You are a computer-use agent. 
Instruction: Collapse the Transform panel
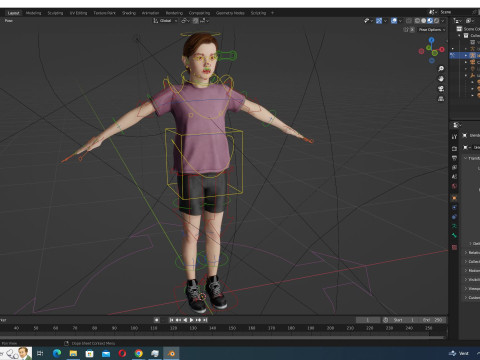click(x=466, y=158)
